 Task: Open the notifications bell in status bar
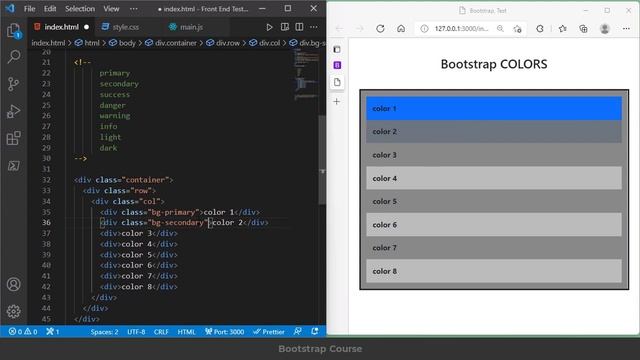point(314,331)
